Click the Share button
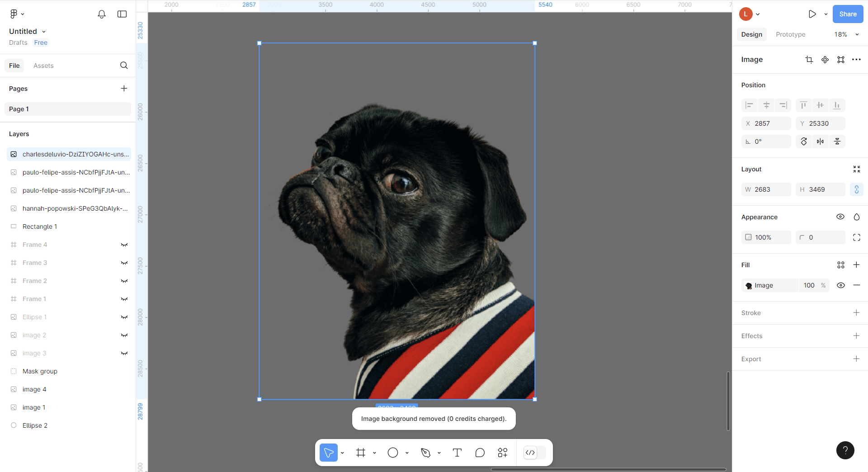 pyautogui.click(x=848, y=14)
